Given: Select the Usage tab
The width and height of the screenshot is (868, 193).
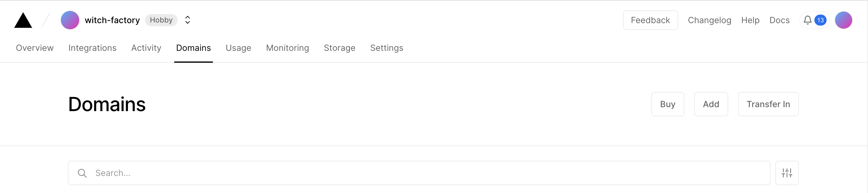Looking at the screenshot, I should [238, 48].
